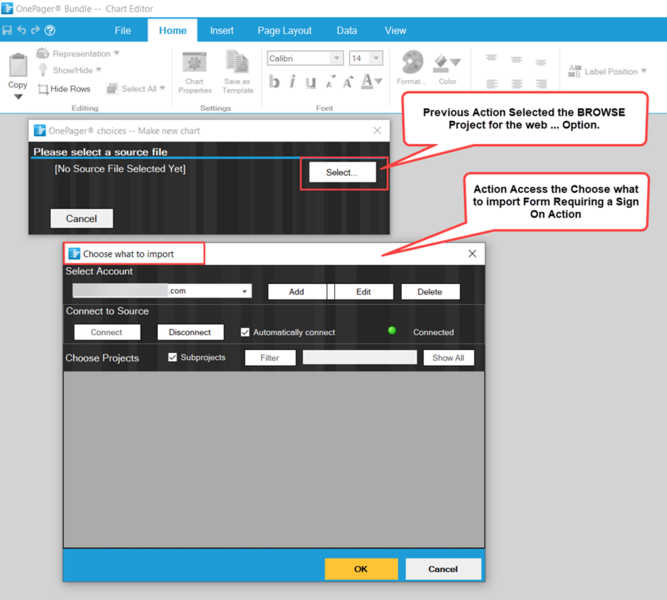Click the Copy clipboard icon
The height and width of the screenshot is (600, 667).
coord(18,65)
